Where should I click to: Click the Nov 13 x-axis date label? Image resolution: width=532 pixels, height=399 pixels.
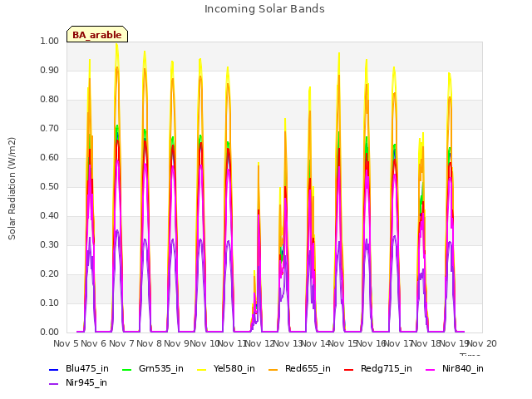tap(288, 343)
